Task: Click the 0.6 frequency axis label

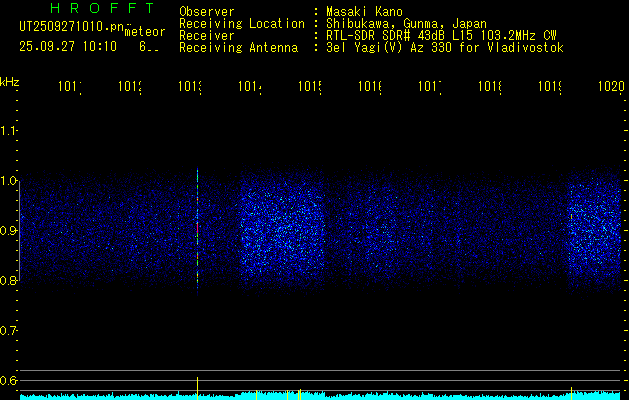Action: (x=8, y=380)
